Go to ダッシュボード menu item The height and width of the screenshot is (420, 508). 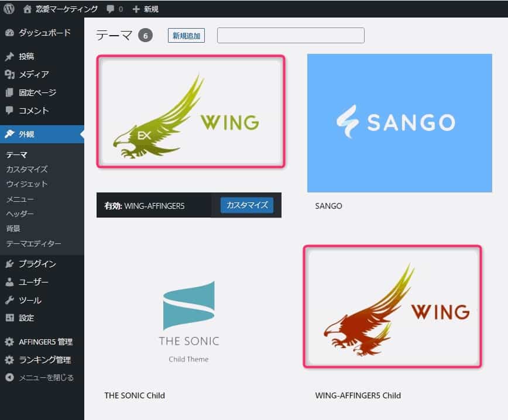44,32
